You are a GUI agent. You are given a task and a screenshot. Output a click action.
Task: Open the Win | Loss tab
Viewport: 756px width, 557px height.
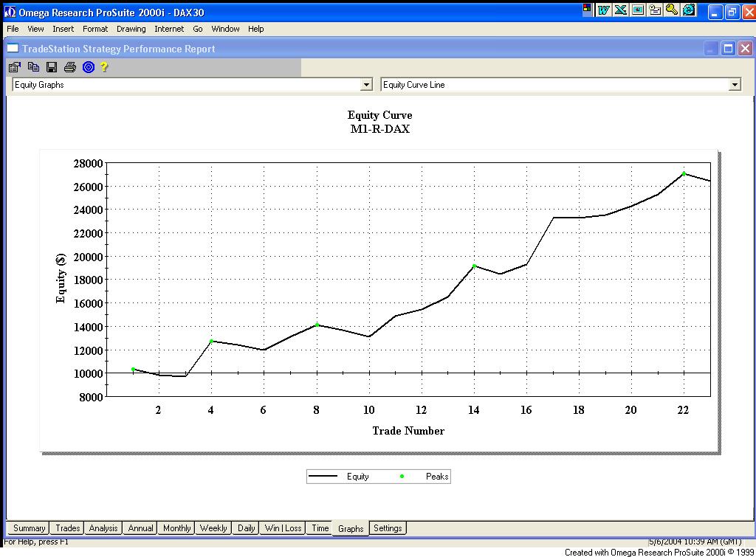pos(283,528)
